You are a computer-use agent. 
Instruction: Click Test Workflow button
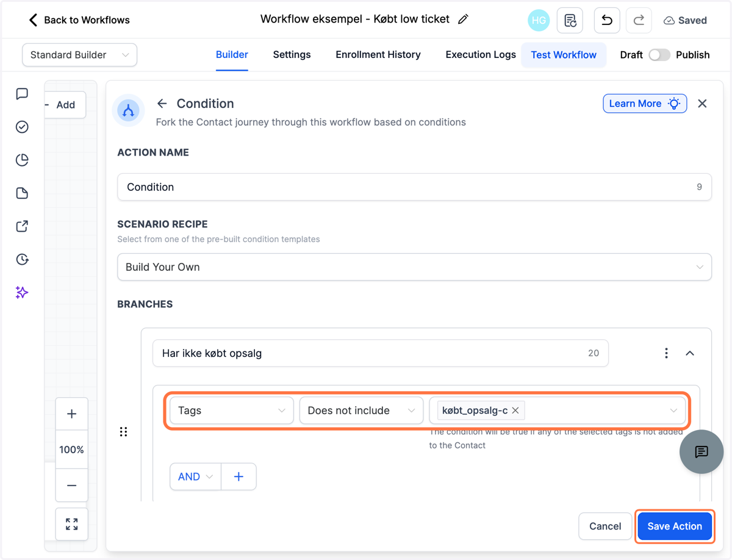tap(564, 55)
